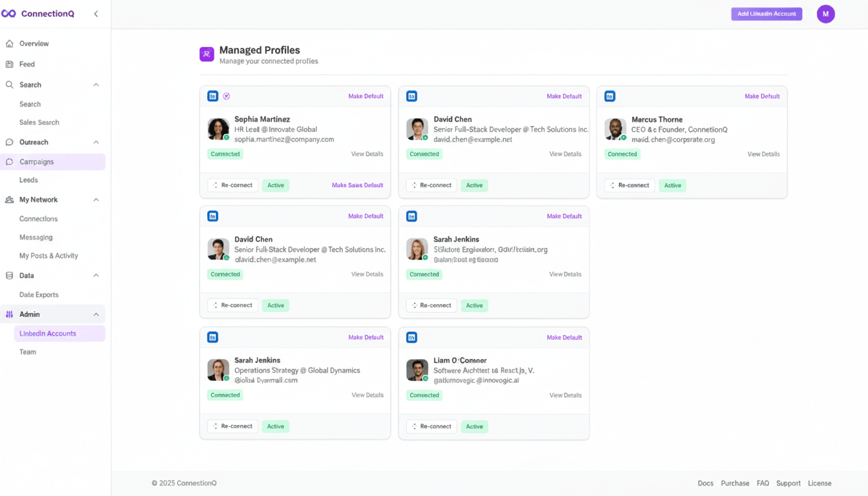This screenshot has width=868, height=496.
Task: Toggle Active status on Marcus Thorne's card
Action: coord(672,185)
